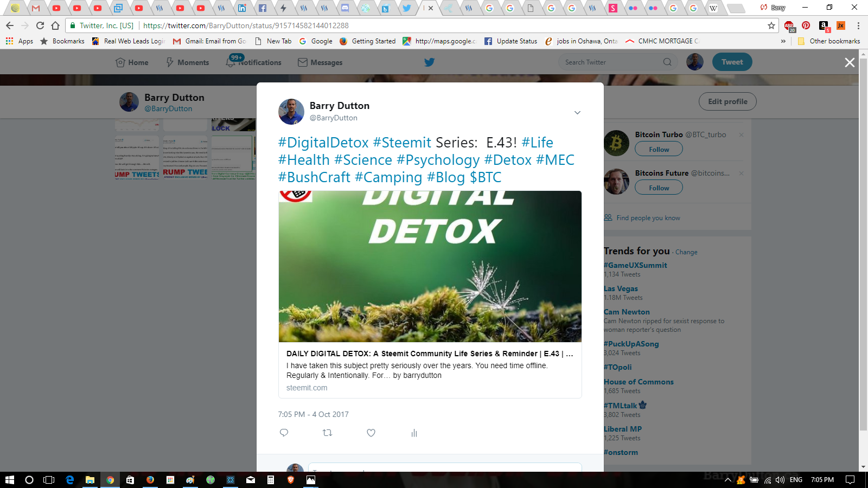
Task: Open Gmail bookmark in bookmarks bar
Action: tap(209, 41)
